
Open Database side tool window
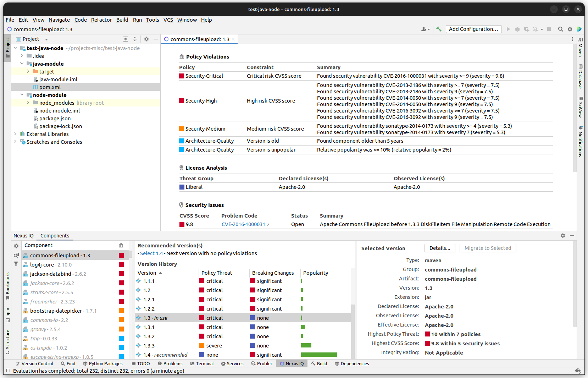581,76
